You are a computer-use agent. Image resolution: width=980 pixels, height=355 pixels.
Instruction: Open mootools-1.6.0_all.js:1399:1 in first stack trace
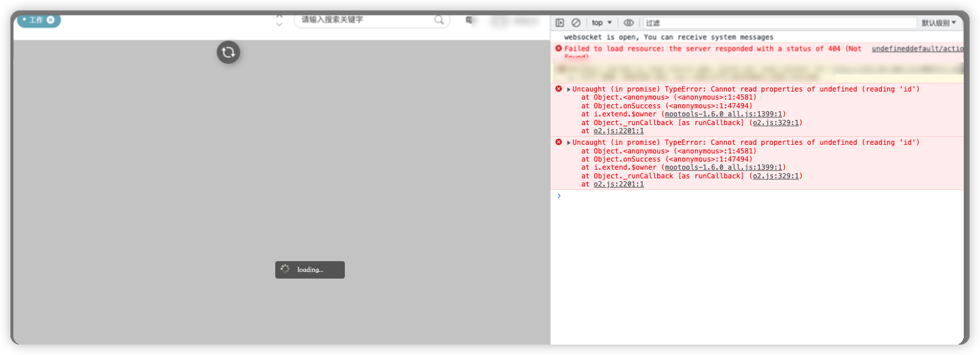[723, 114]
